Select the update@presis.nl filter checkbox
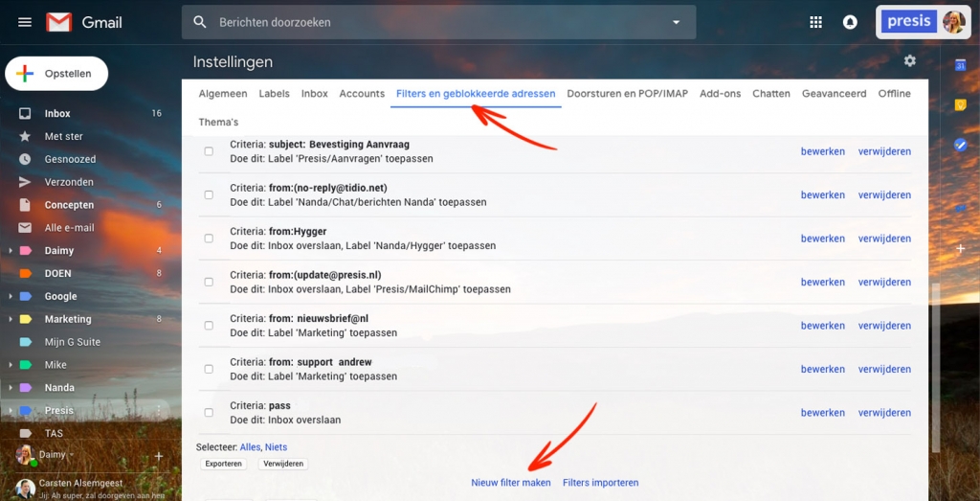 (x=209, y=282)
